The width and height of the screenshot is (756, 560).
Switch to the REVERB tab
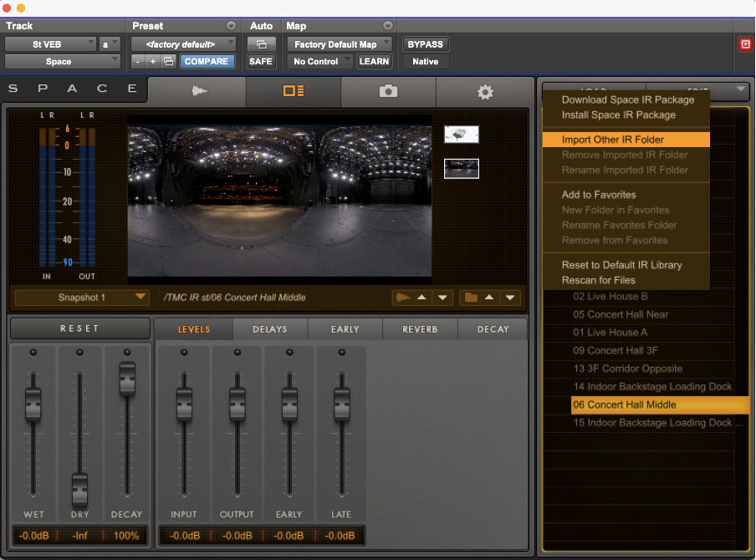pos(420,329)
